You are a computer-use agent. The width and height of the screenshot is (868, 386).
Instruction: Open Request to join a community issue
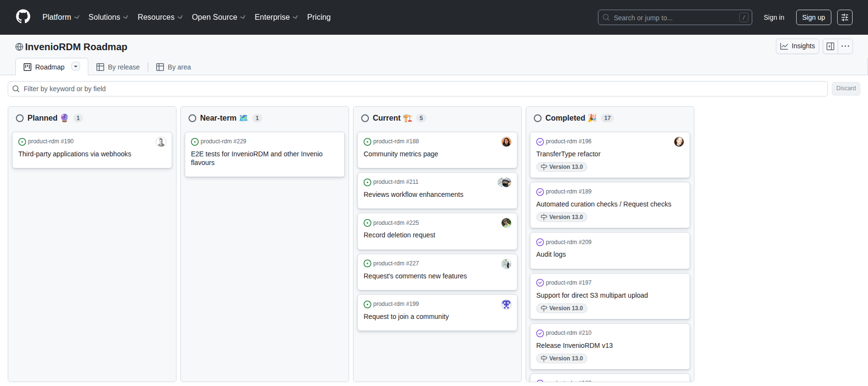pyautogui.click(x=406, y=317)
